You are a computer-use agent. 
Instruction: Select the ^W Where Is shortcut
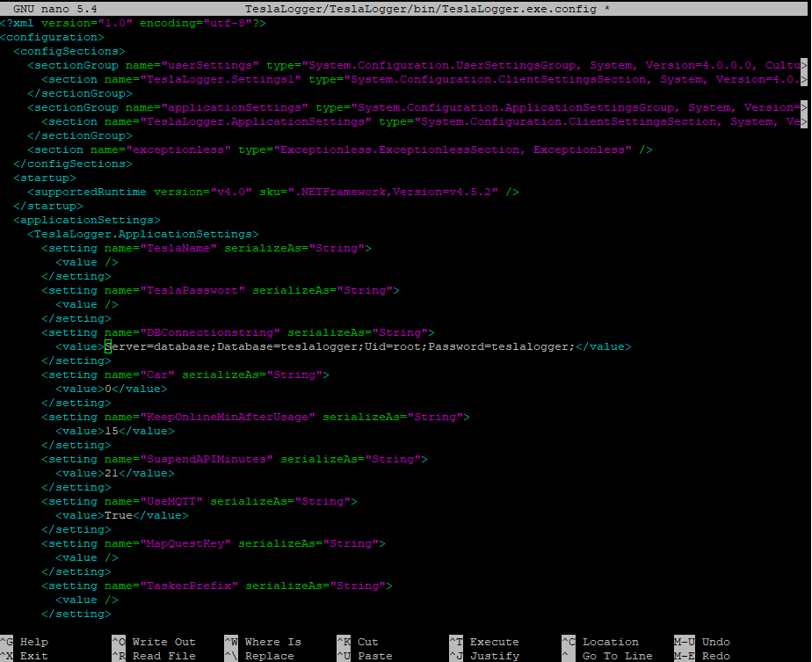[263, 642]
